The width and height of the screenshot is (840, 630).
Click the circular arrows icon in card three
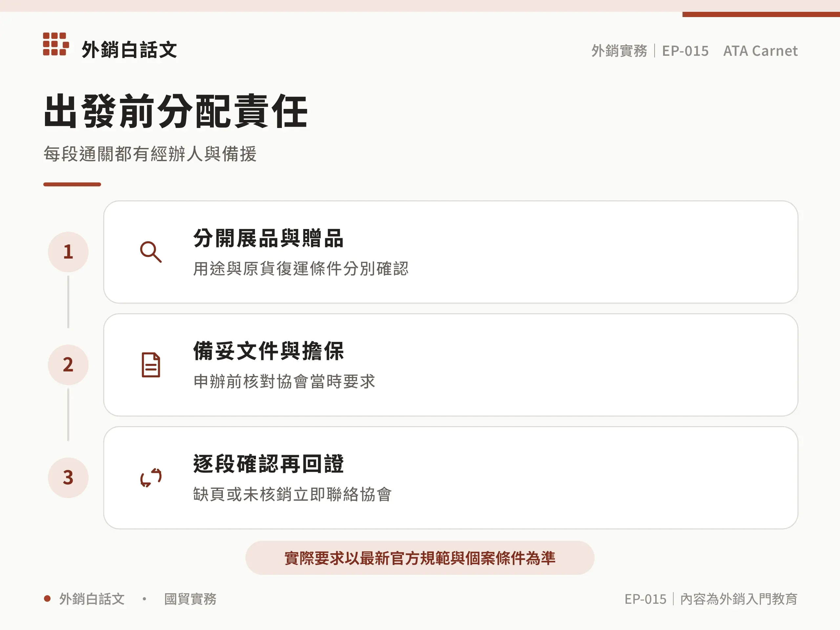pyautogui.click(x=151, y=478)
